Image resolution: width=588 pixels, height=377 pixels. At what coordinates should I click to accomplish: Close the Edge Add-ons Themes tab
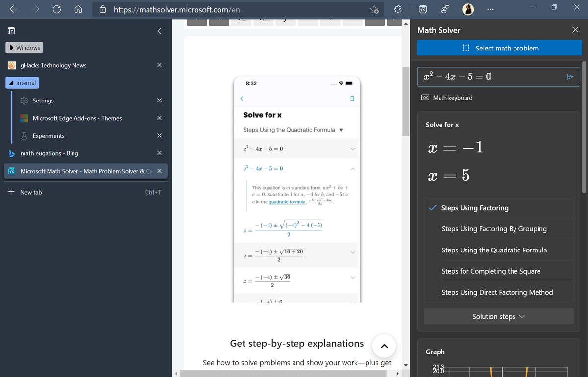point(159,118)
